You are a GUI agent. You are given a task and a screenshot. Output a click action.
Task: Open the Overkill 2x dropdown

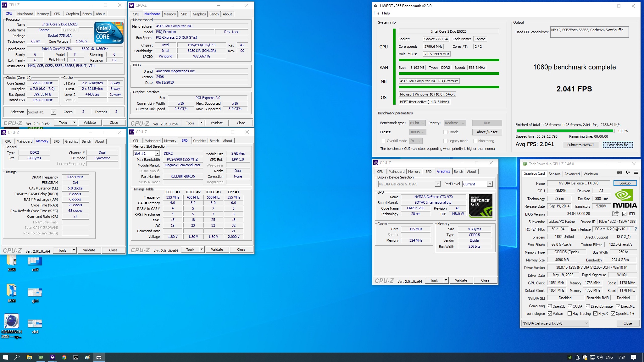point(416,141)
